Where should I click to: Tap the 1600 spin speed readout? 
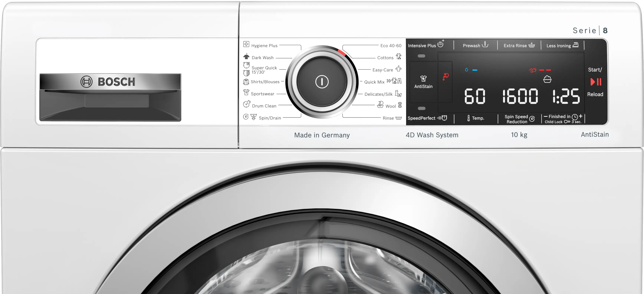click(x=520, y=96)
